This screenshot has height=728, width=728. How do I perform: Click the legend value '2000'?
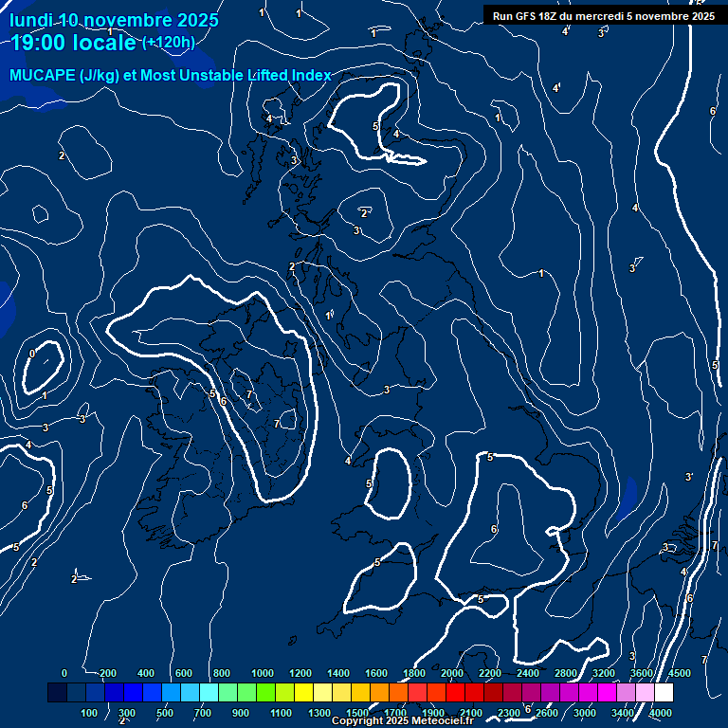[x=452, y=673]
